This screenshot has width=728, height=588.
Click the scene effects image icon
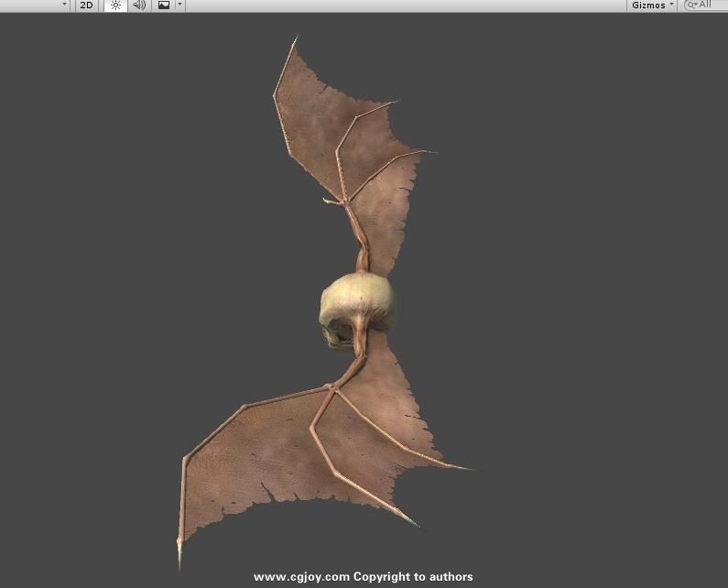pos(164,5)
